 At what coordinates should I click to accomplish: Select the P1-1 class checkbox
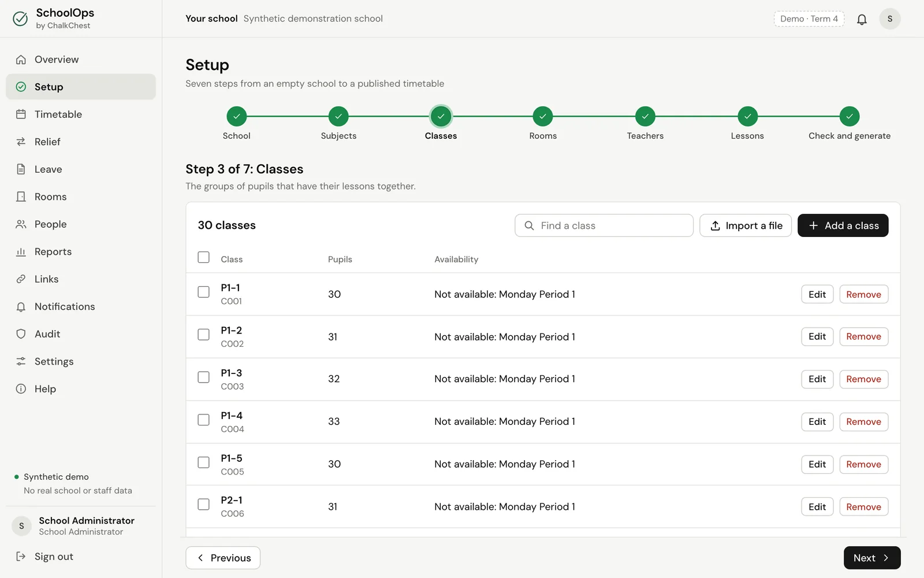tap(203, 292)
